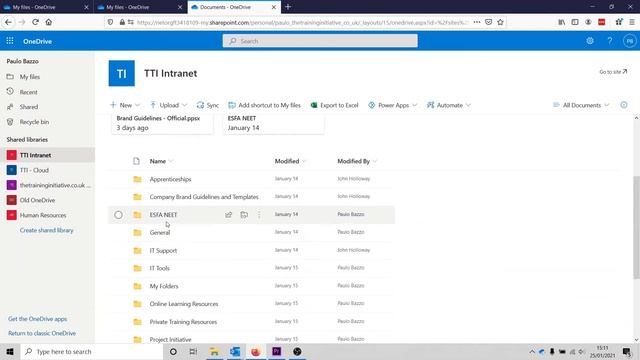Screen dimensions: 640x360
Task: Reload the browser page
Action: pyautogui.click(x=35, y=22)
